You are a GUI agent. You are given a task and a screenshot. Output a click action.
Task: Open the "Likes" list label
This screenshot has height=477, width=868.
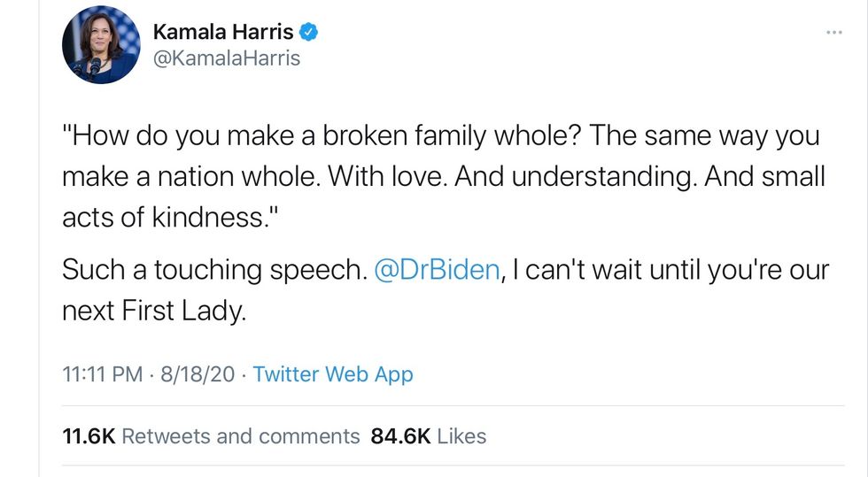[461, 436]
